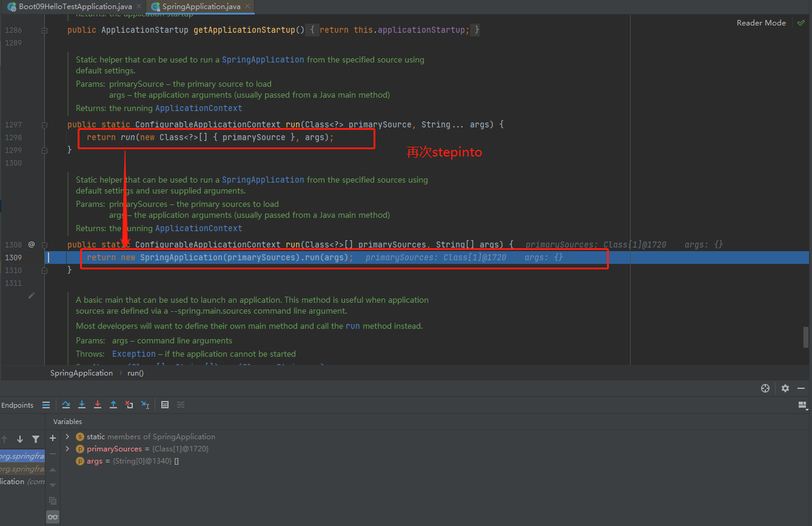Click line number 1309 in gutter
Screen dimensions: 812x526
click(13, 257)
